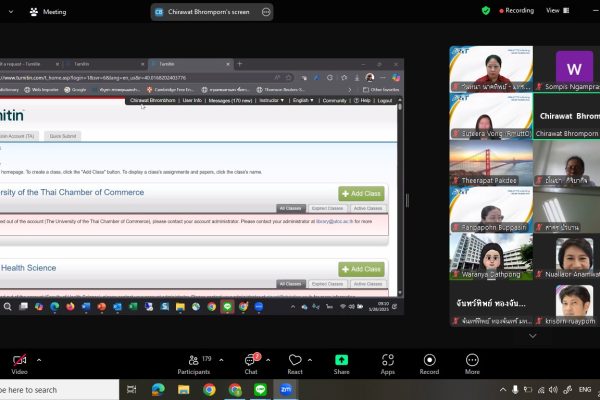The height and width of the screenshot is (400, 600).
Task: Select Pangaporn Buppasiri video tile
Action: click(491, 210)
